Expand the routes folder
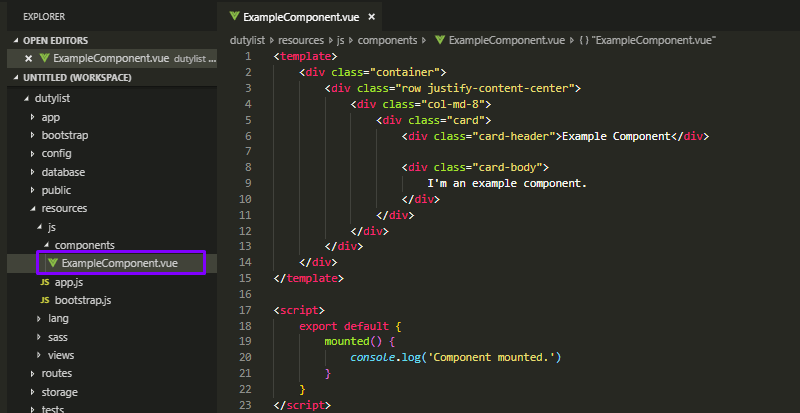The width and height of the screenshot is (800, 413). (33, 374)
